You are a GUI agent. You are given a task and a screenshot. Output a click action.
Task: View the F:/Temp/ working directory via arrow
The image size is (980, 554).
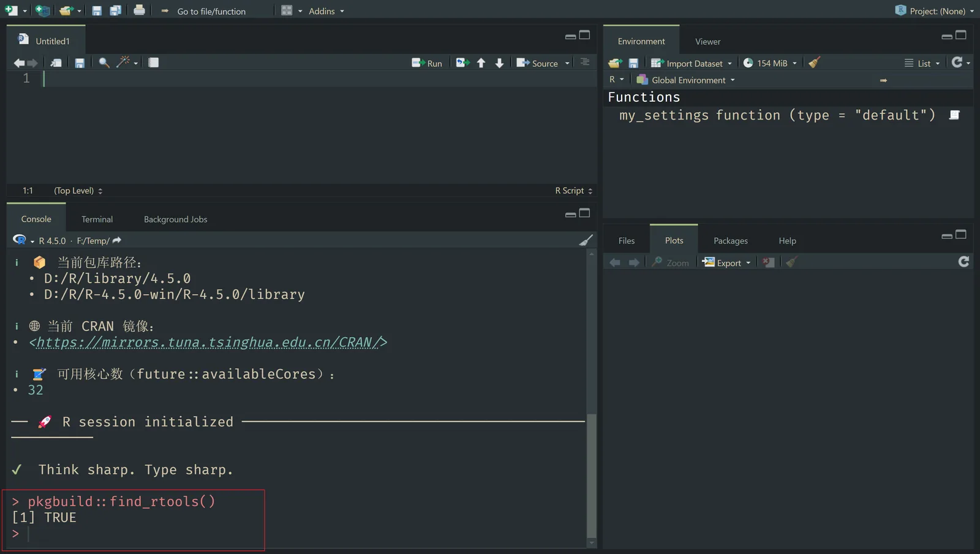(117, 240)
